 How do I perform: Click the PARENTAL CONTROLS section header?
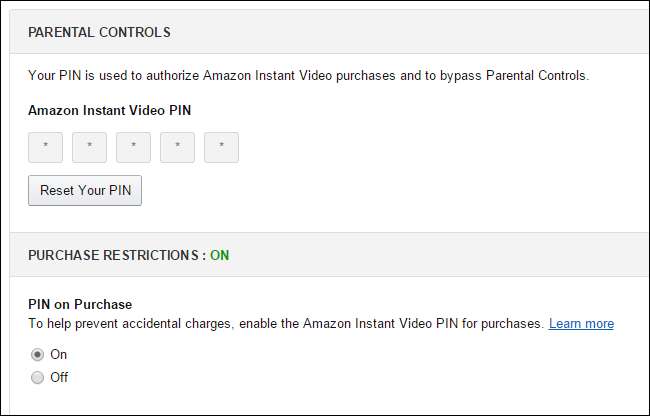click(99, 32)
